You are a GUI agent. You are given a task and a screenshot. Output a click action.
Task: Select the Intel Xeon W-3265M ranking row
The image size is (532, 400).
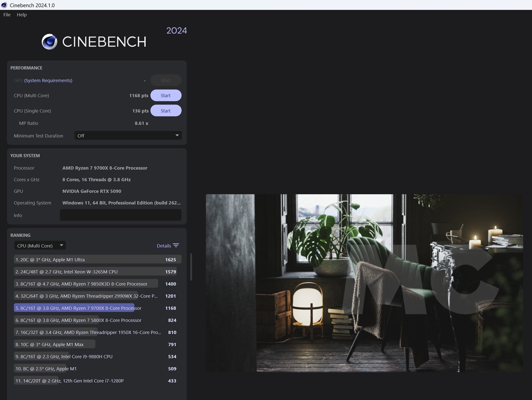96,272
